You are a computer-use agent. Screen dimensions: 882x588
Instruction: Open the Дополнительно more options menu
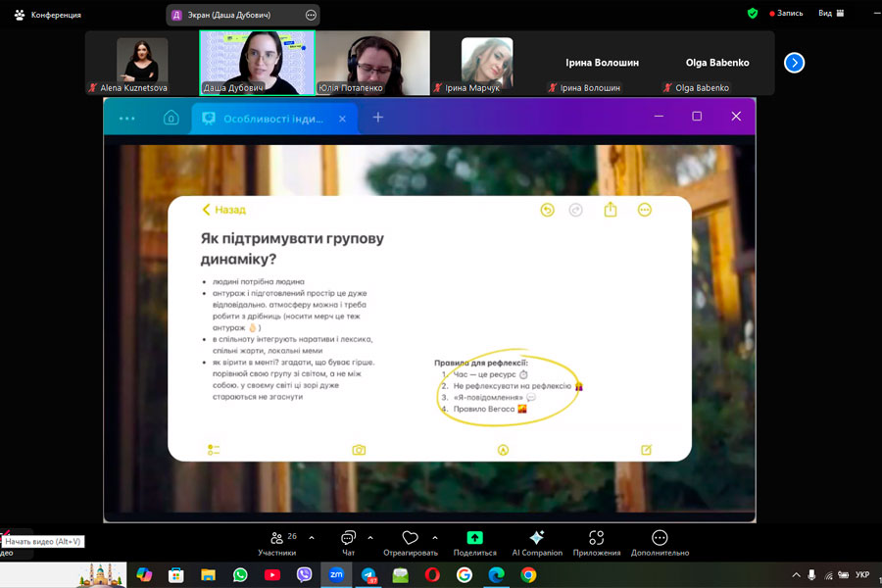point(660,542)
